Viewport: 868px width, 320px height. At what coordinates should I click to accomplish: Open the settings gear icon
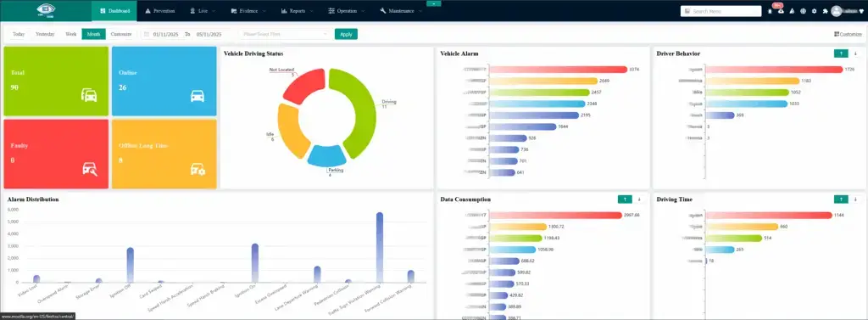pos(814,11)
